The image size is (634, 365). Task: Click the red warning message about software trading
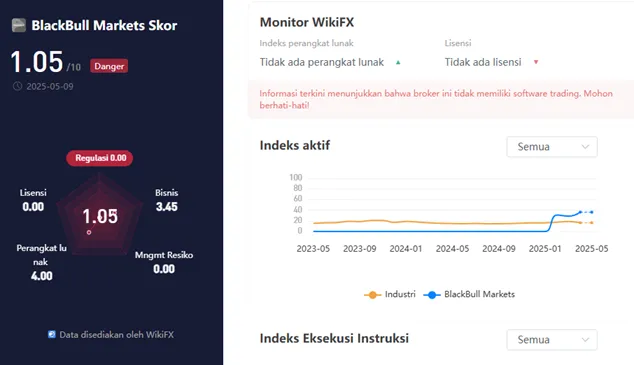click(x=436, y=99)
